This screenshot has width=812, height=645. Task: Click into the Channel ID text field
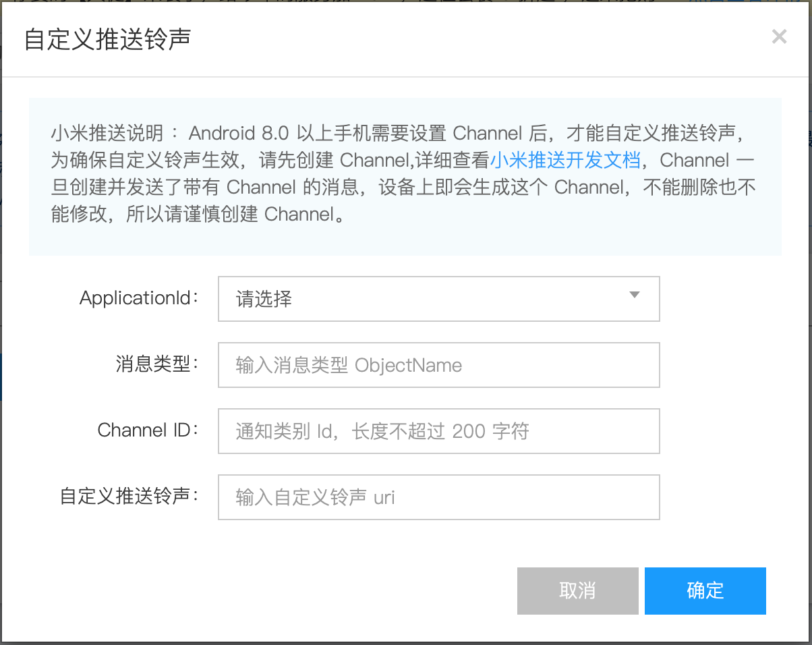point(438,431)
